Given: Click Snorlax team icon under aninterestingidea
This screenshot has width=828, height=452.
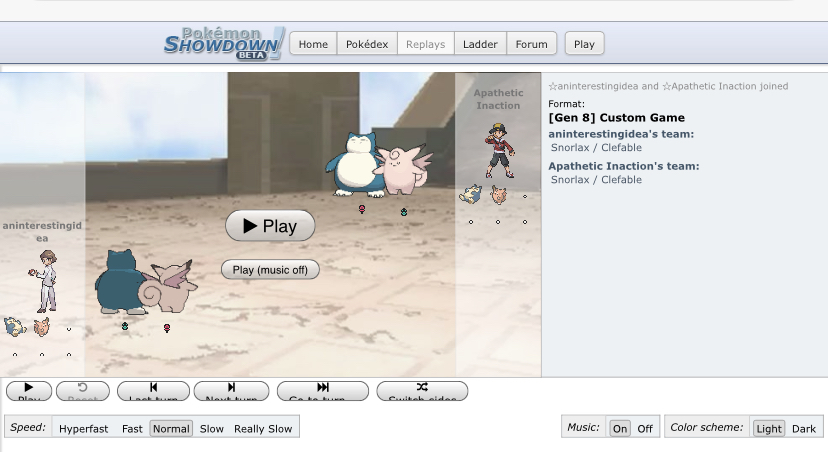Looking at the screenshot, I should pos(15,327).
